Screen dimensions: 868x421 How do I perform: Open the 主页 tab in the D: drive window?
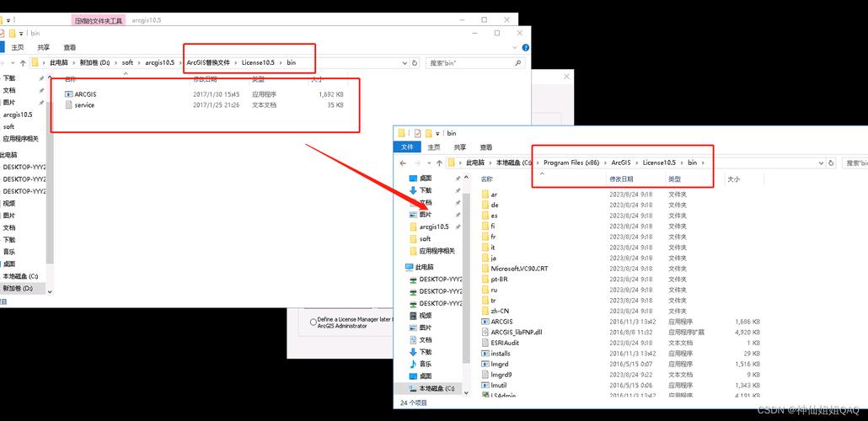pyautogui.click(x=18, y=48)
